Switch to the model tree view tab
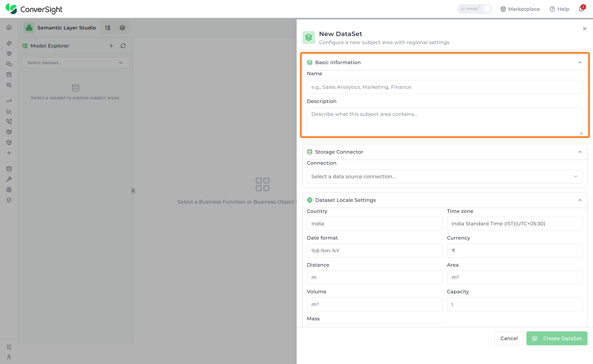 pyautogui.click(x=108, y=28)
